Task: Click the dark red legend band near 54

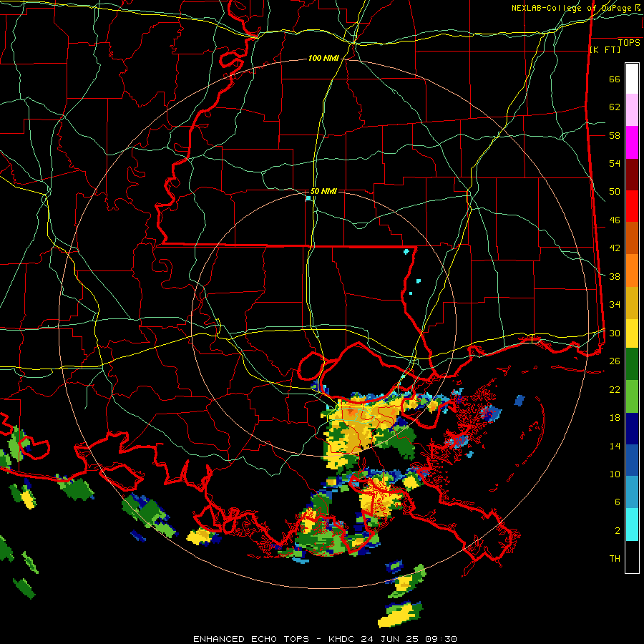Action: [x=632, y=175]
